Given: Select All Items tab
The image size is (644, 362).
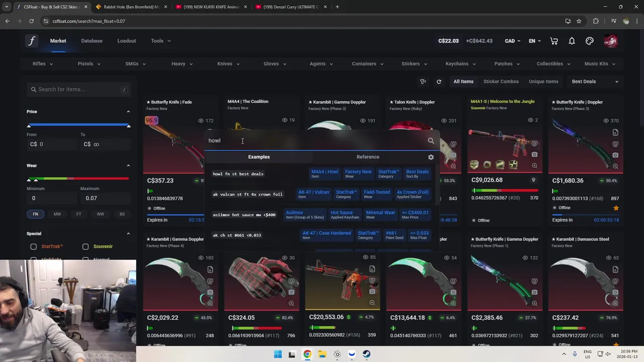Looking at the screenshot, I should tap(463, 81).
